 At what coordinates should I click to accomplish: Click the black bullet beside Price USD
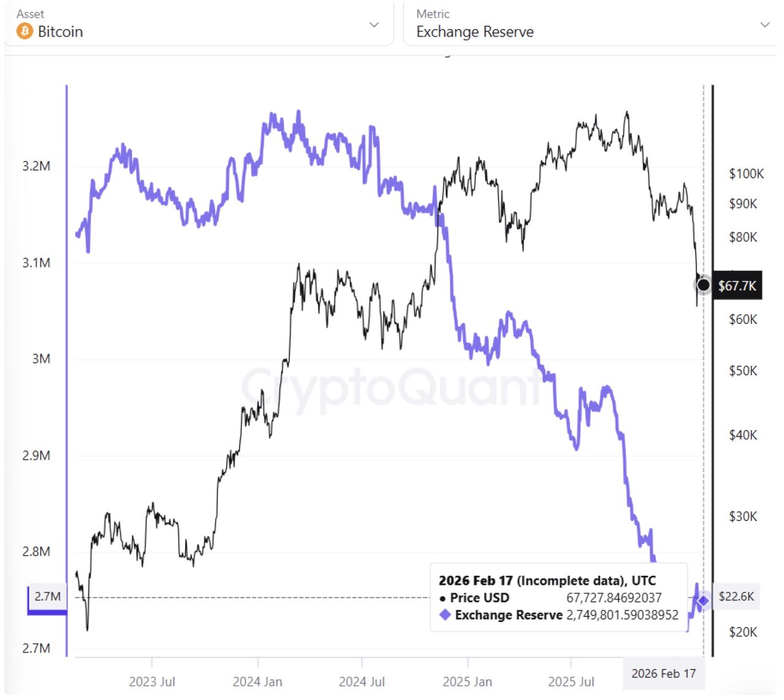pyautogui.click(x=443, y=598)
